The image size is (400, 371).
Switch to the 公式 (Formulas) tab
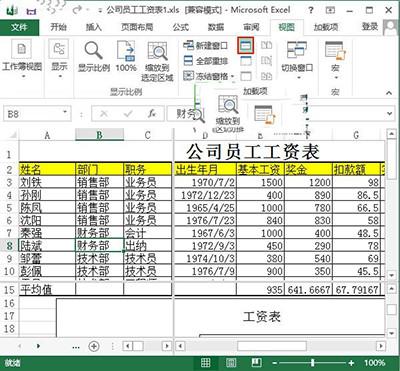(x=180, y=27)
